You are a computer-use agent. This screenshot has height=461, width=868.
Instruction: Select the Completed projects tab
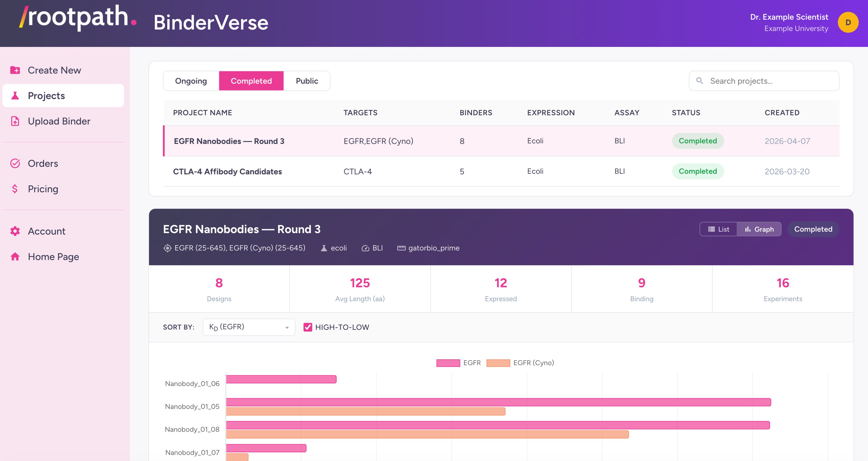[x=251, y=81]
